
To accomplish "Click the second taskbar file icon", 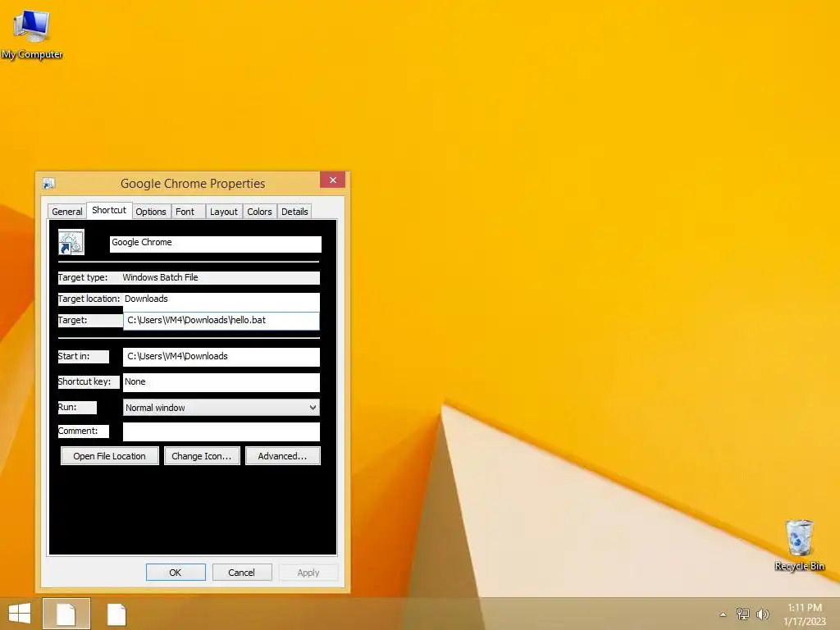I will tap(116, 614).
